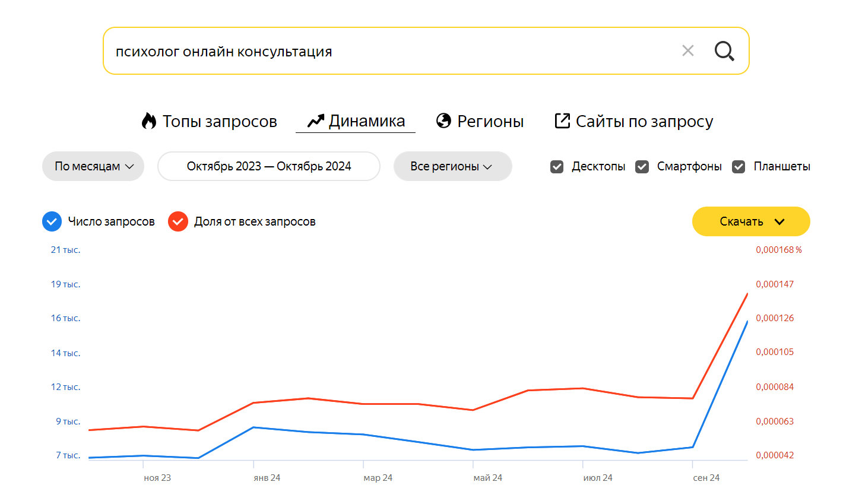Viewport: 843px width, 504px height.
Task: Open the date range Октябрь 2023 — Октябрь 2024
Action: tap(269, 166)
